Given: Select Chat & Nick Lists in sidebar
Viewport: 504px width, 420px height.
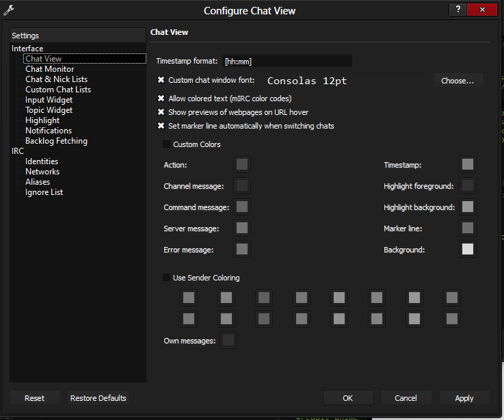Looking at the screenshot, I should [x=56, y=79].
